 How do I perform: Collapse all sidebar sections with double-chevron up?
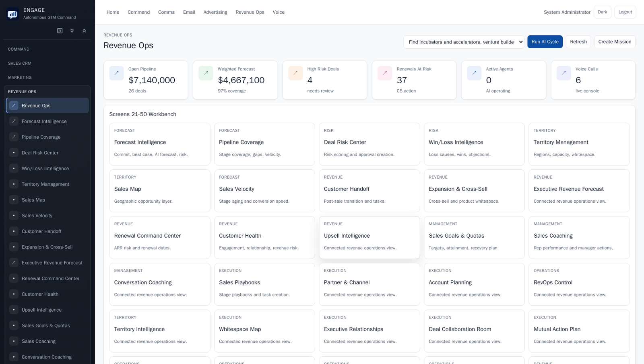[x=84, y=31]
